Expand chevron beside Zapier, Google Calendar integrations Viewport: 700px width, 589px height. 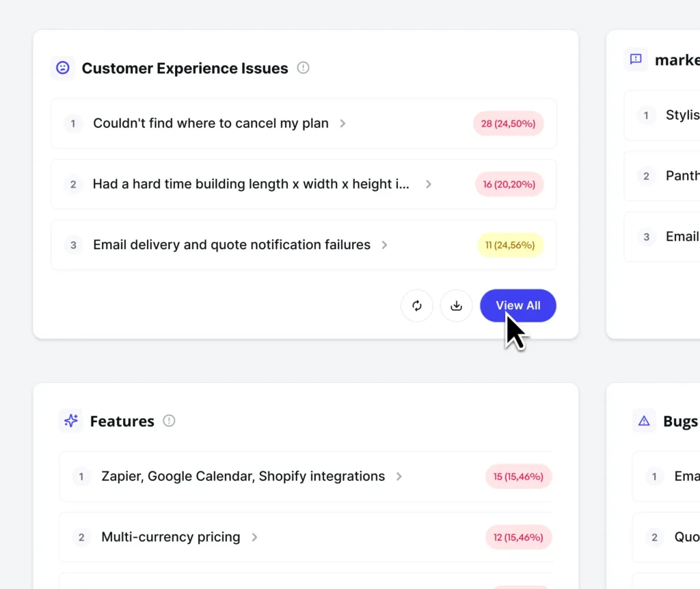point(399,476)
